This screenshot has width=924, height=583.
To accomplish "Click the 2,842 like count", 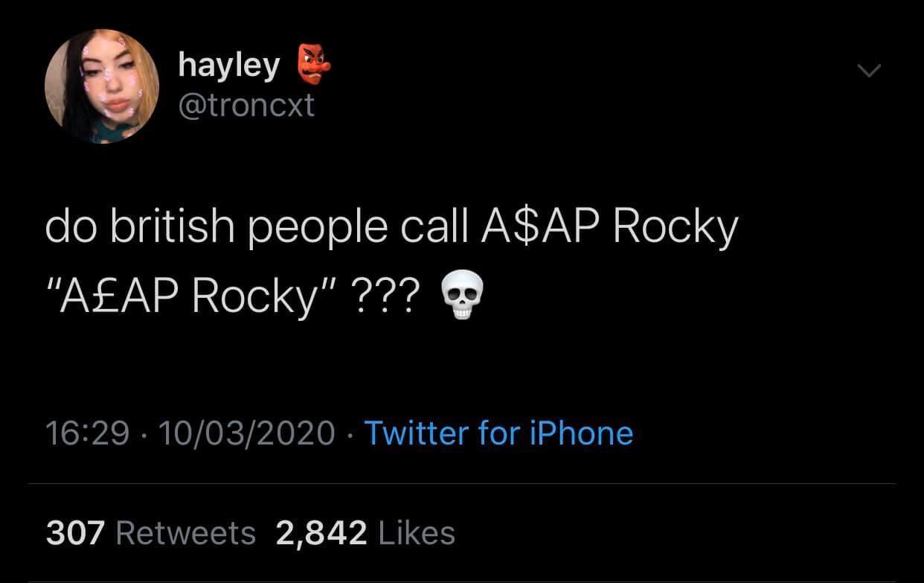I will coord(321,533).
